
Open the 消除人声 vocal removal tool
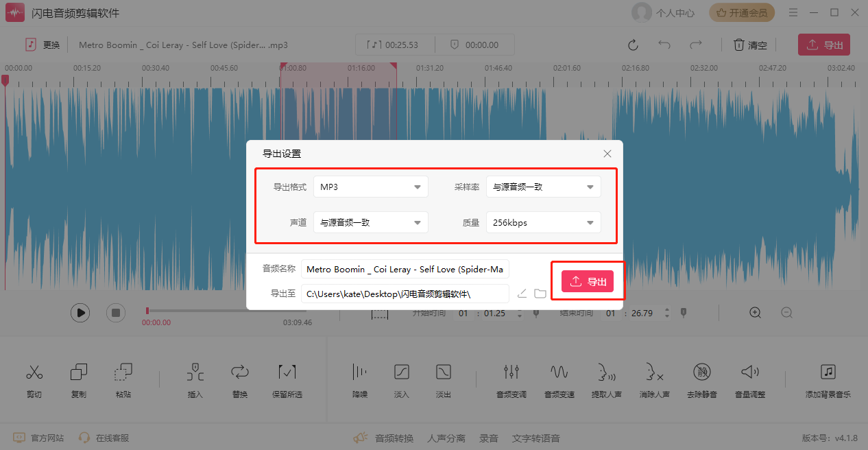tap(654, 381)
